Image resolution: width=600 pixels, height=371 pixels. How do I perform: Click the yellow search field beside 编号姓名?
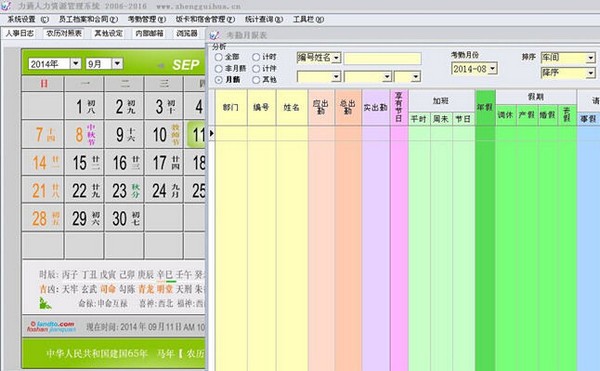382,59
